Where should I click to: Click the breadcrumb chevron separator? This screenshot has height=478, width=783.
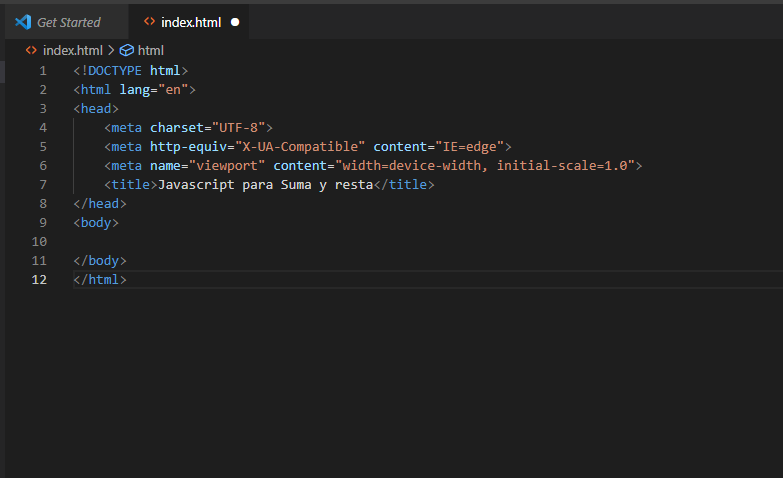tap(111, 50)
